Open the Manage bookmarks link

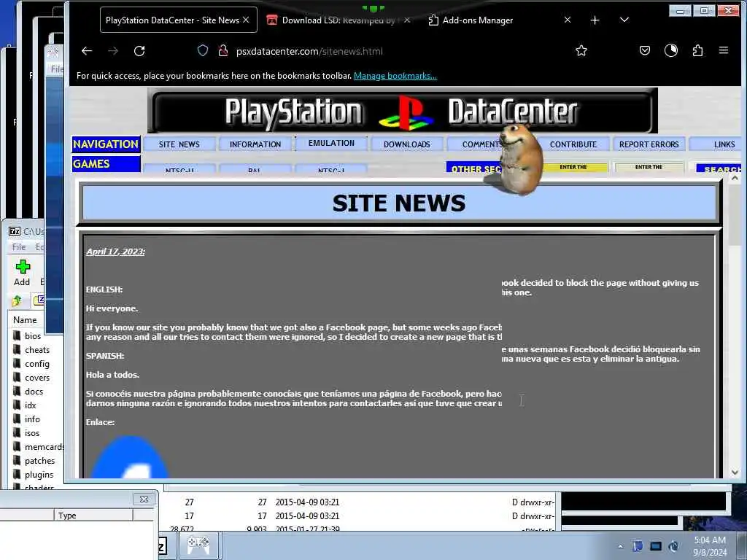[395, 76]
